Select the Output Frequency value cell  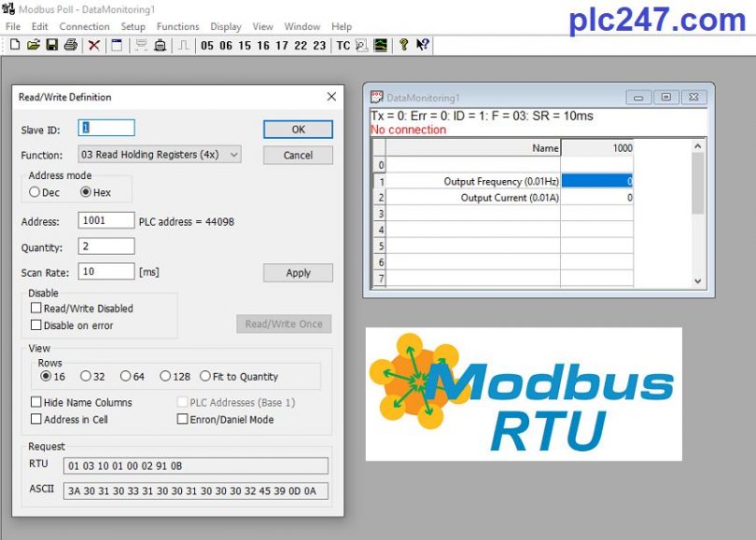[597, 181]
